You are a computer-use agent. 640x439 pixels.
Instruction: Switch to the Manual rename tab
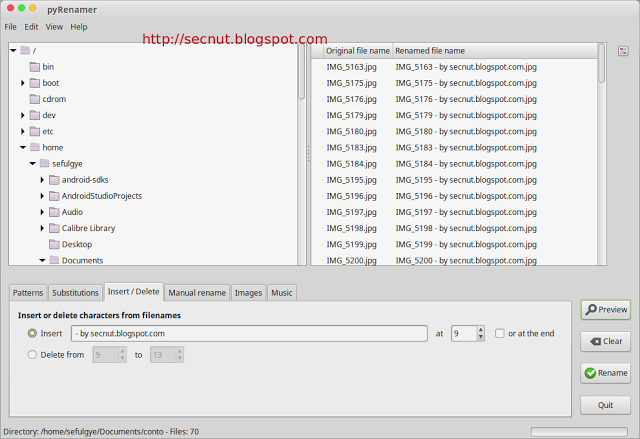point(197,293)
